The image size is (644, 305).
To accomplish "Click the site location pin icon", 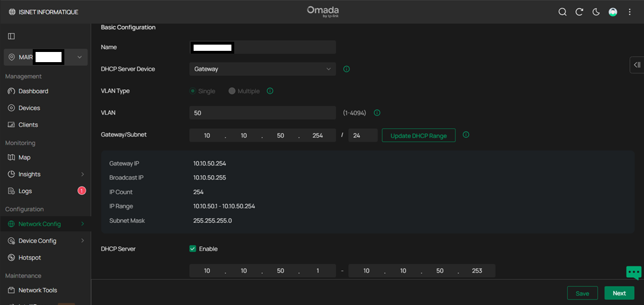I will (x=11, y=57).
